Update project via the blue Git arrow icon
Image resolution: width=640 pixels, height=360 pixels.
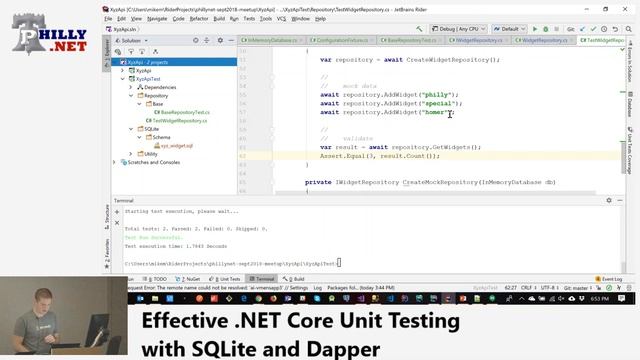point(582,29)
